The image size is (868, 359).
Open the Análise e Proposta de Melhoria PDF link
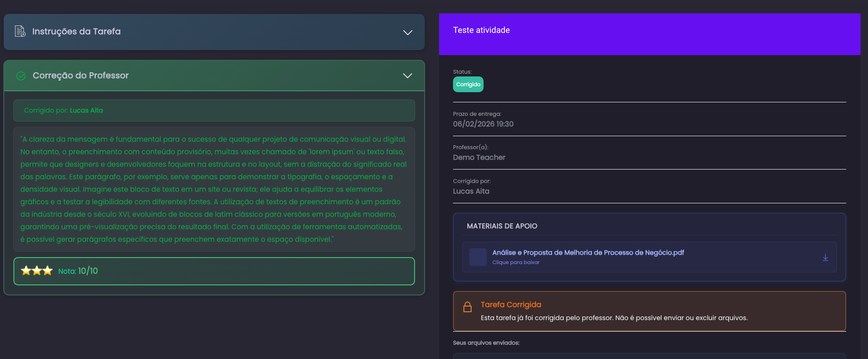pyautogui.click(x=588, y=252)
